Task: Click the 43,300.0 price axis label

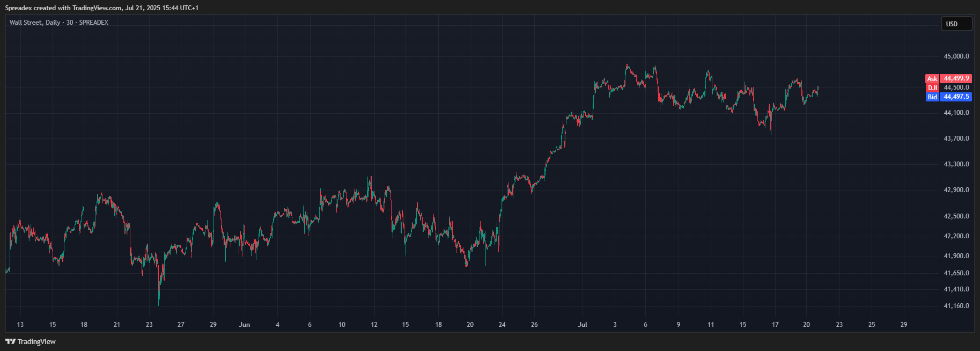Action: pos(956,164)
